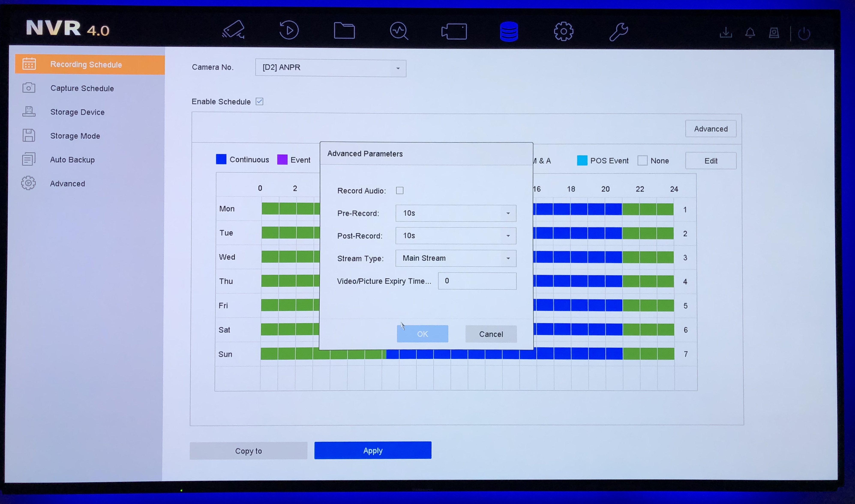Viewport: 855px width, 504px height.
Task: Open the System settings gear icon
Action: [x=563, y=32]
